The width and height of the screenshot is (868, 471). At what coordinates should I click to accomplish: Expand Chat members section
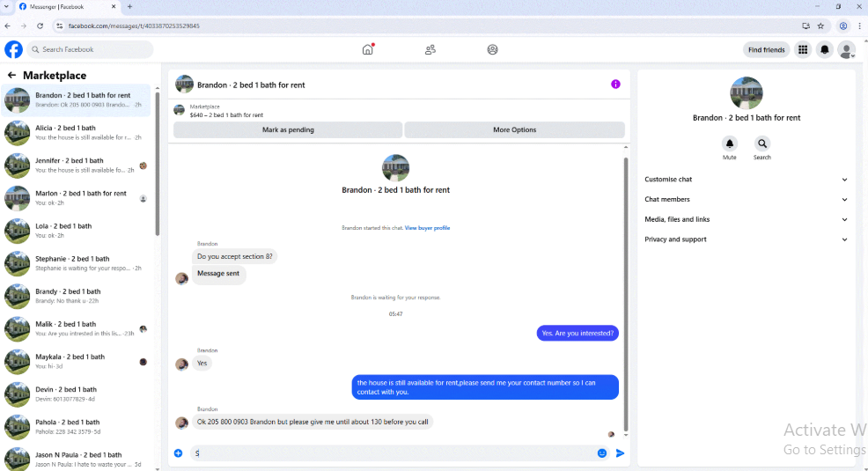tap(746, 199)
